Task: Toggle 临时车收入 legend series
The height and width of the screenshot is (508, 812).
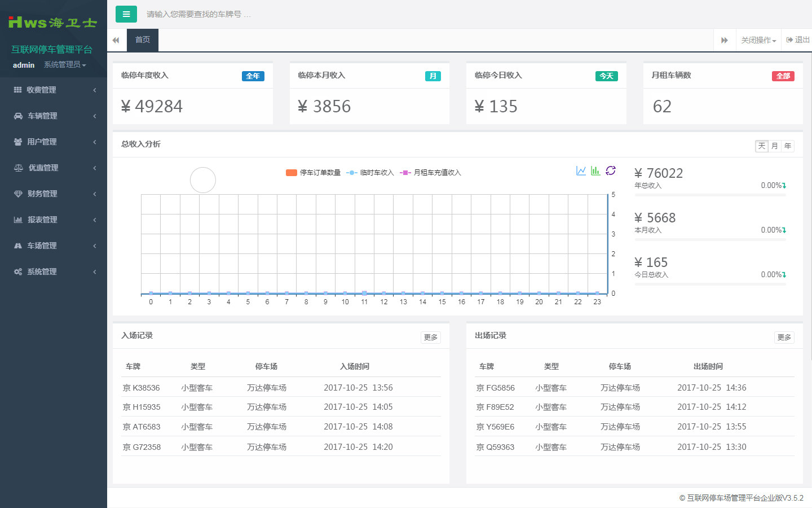Action: (370, 173)
